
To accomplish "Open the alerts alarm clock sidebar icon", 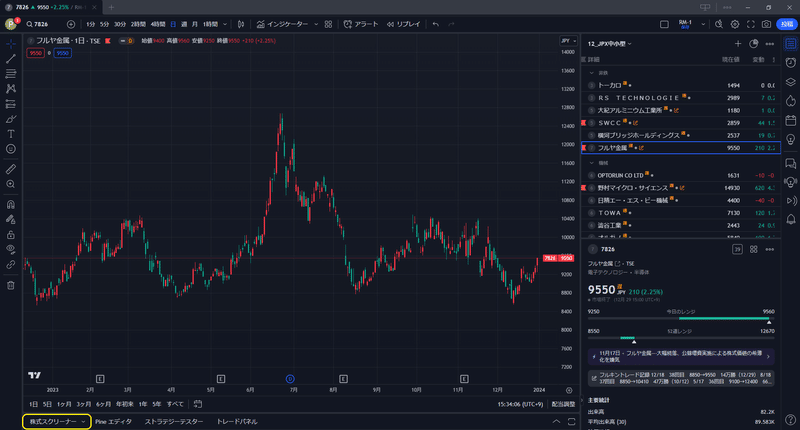I will (x=791, y=63).
